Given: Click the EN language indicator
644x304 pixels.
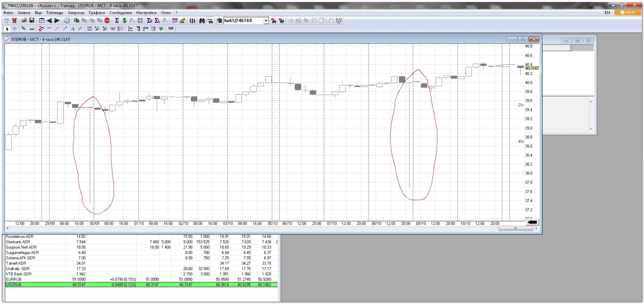Looking at the screenshot, I should [x=607, y=13].
